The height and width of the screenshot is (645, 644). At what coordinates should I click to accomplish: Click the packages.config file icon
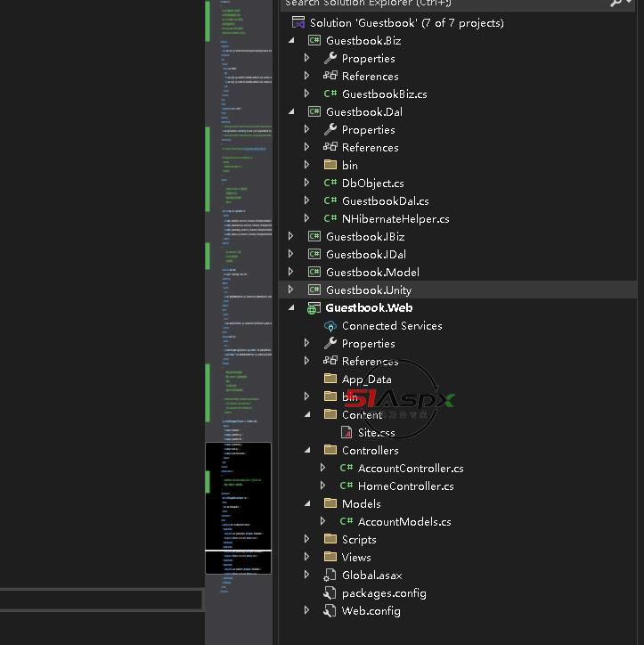pos(330,592)
